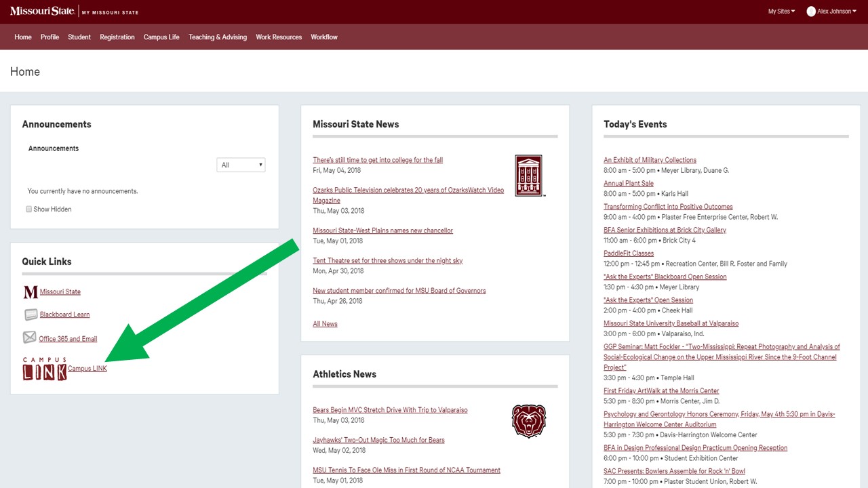This screenshot has width=868, height=488.
Task: Click the First Friday ArtWalk event link
Action: pos(661,390)
